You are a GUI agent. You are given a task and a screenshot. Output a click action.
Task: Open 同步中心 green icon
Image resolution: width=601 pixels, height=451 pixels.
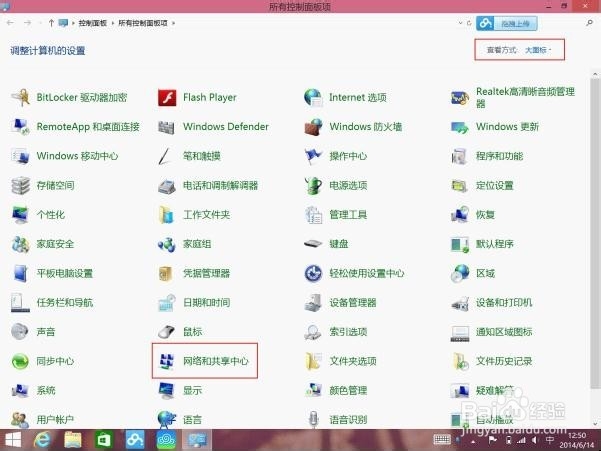[20, 361]
